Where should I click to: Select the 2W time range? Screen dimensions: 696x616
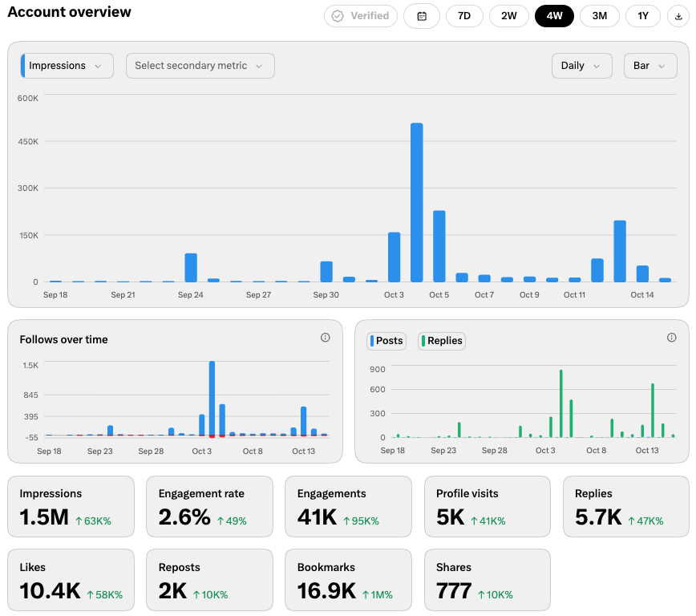click(508, 16)
